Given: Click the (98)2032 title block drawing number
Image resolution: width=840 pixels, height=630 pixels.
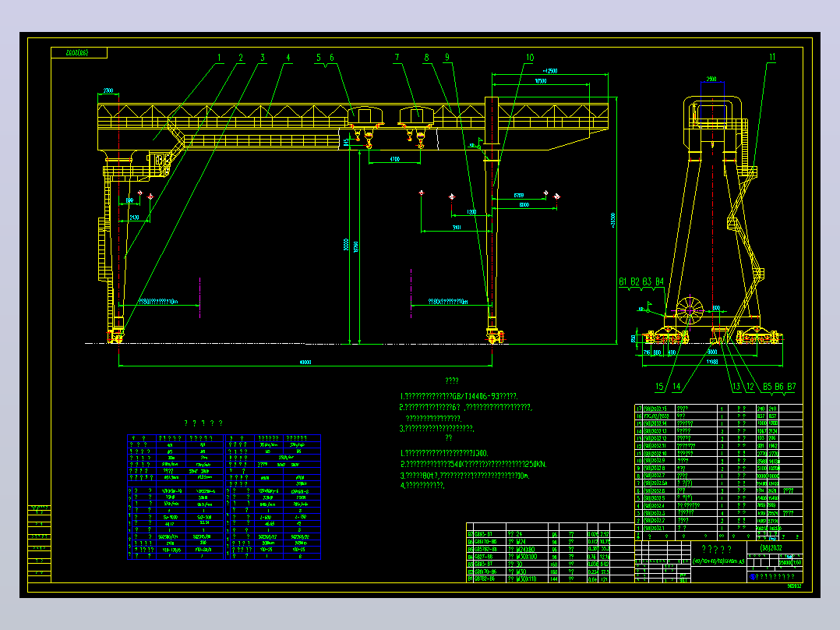Looking at the screenshot, I should pos(771,548).
